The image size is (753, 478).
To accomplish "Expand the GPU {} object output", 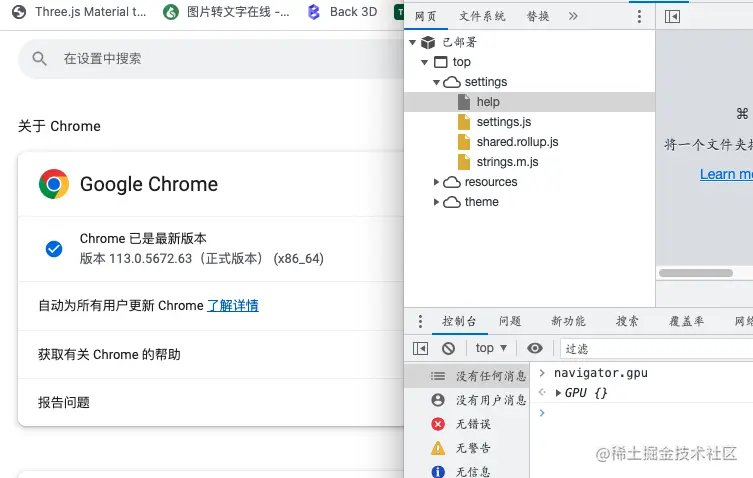I will coord(558,393).
